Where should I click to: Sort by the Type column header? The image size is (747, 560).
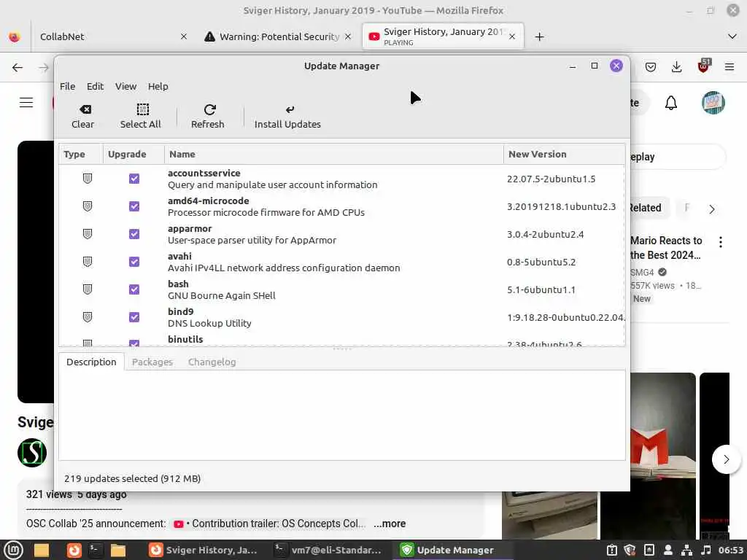[81, 155]
